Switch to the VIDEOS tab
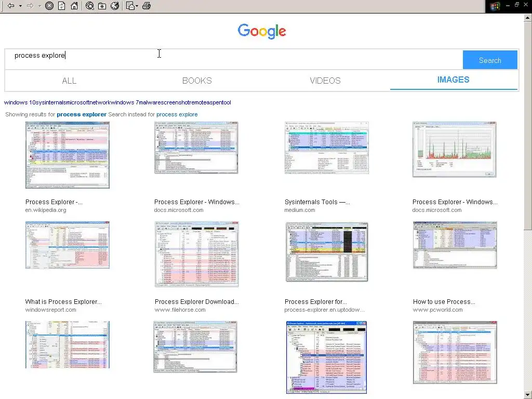This screenshot has width=532, height=399. point(325,81)
